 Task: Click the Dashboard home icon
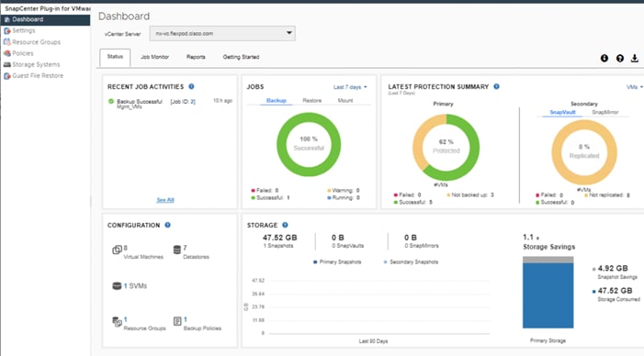[x=7, y=19]
